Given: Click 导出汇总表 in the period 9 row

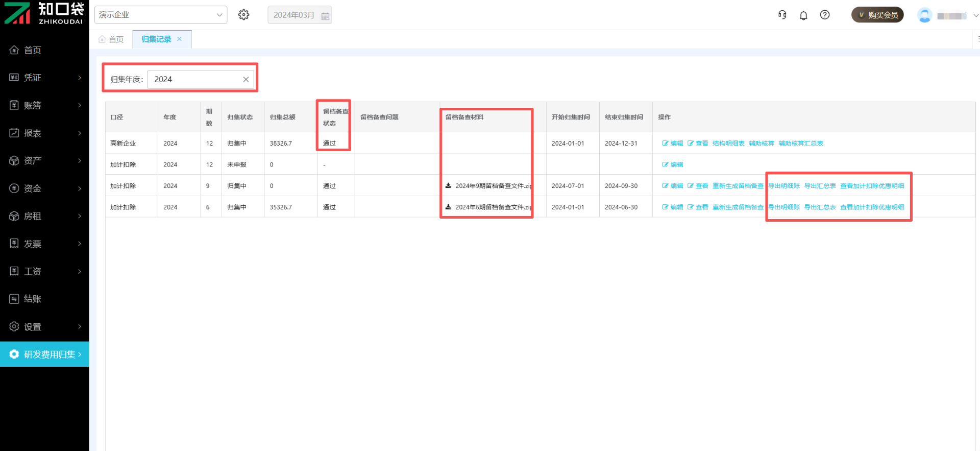Looking at the screenshot, I should [x=820, y=186].
